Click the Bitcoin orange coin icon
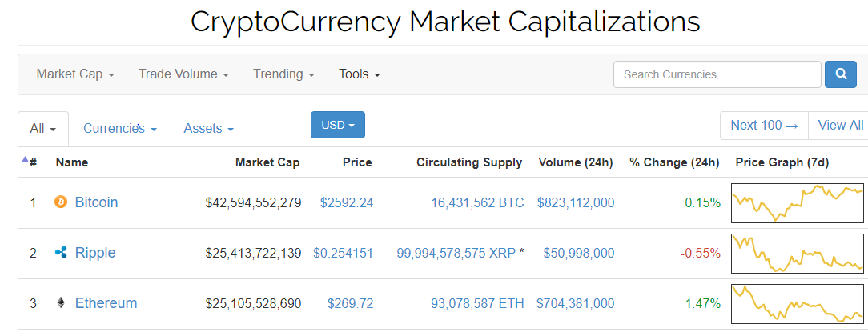The width and height of the screenshot is (868, 332). tap(60, 202)
